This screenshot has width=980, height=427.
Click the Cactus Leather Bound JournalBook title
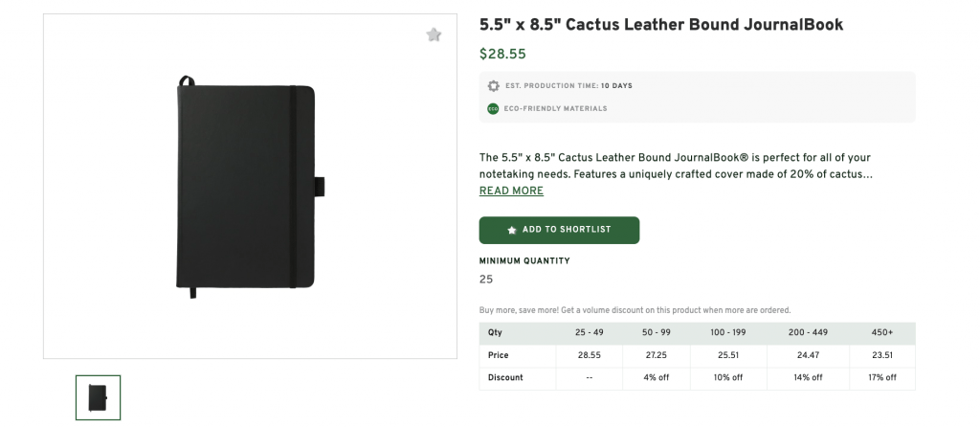click(661, 25)
